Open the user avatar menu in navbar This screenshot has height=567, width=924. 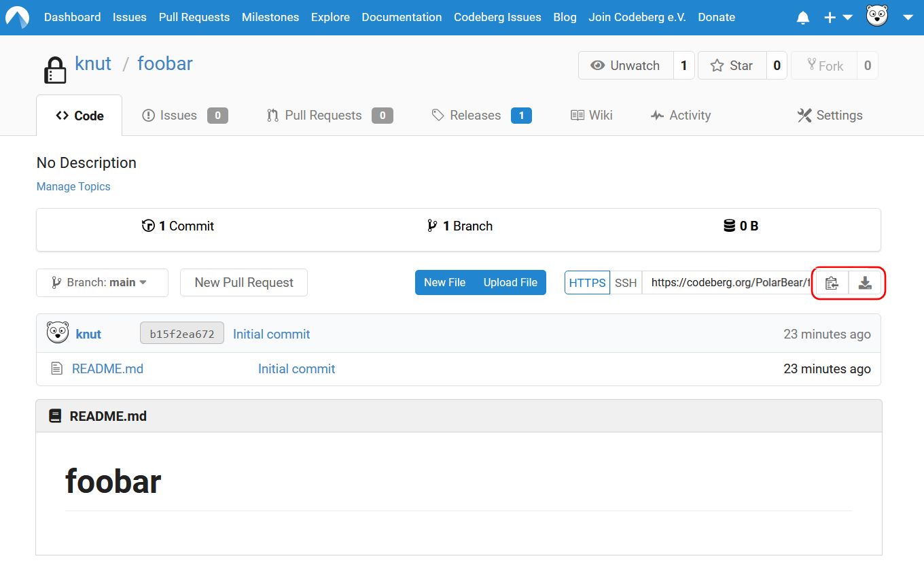877,16
